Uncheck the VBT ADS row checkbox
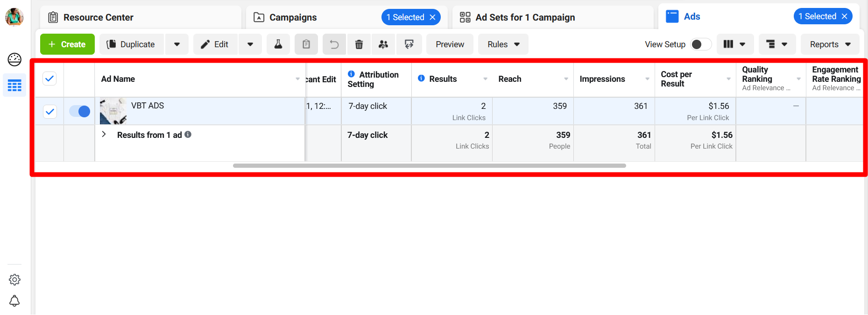 (49, 112)
